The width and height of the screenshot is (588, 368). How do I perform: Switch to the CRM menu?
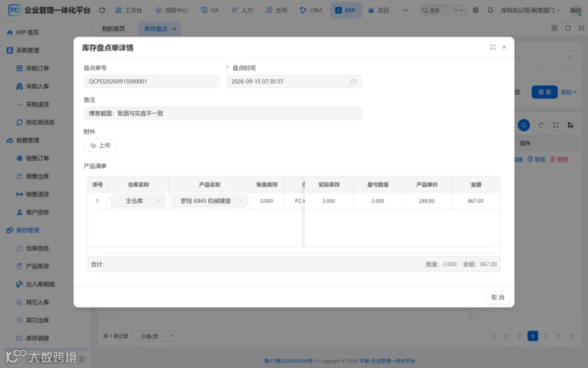(311, 10)
